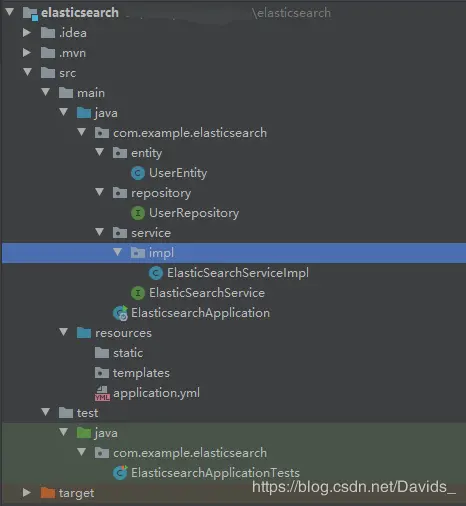Collapse the test folder arrow
Viewport: 466px width, 506px height.
coord(46,412)
